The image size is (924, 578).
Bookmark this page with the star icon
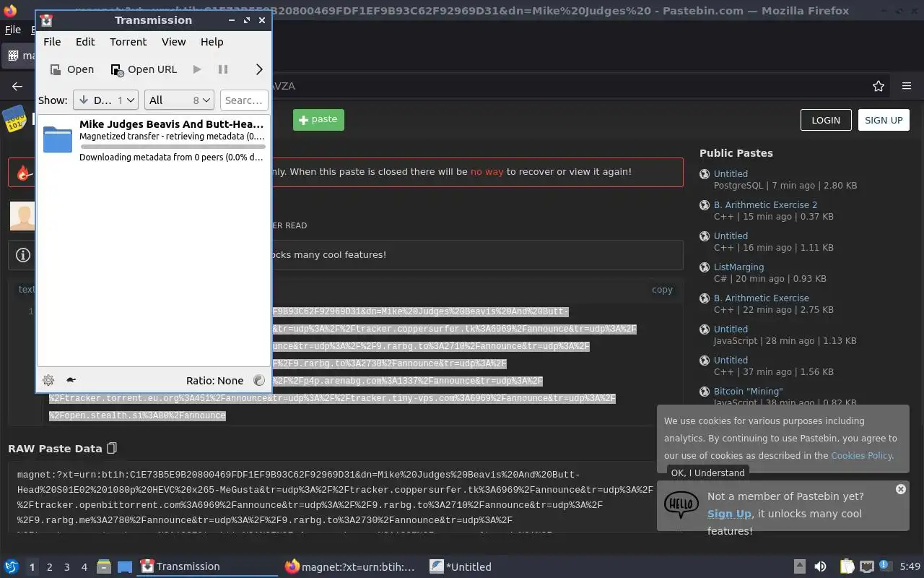click(879, 86)
